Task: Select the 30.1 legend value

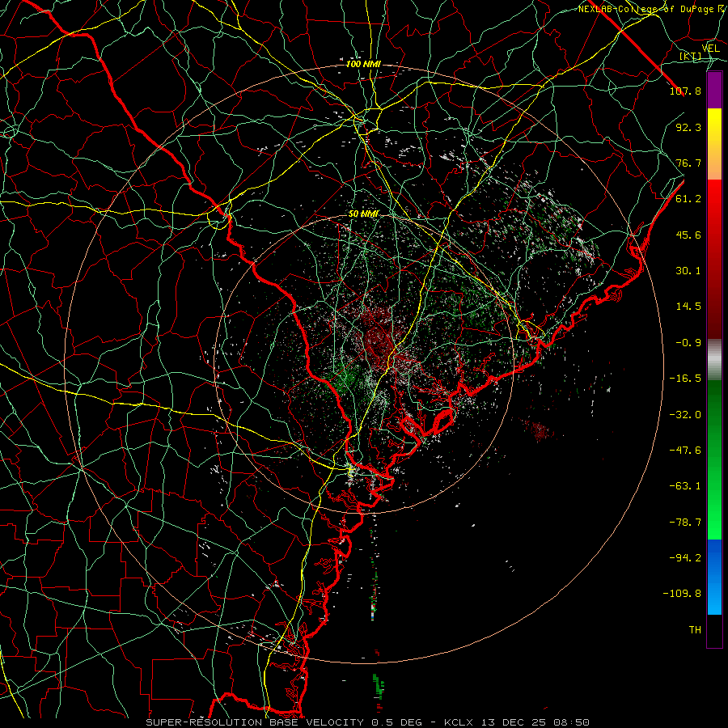Action: click(688, 271)
